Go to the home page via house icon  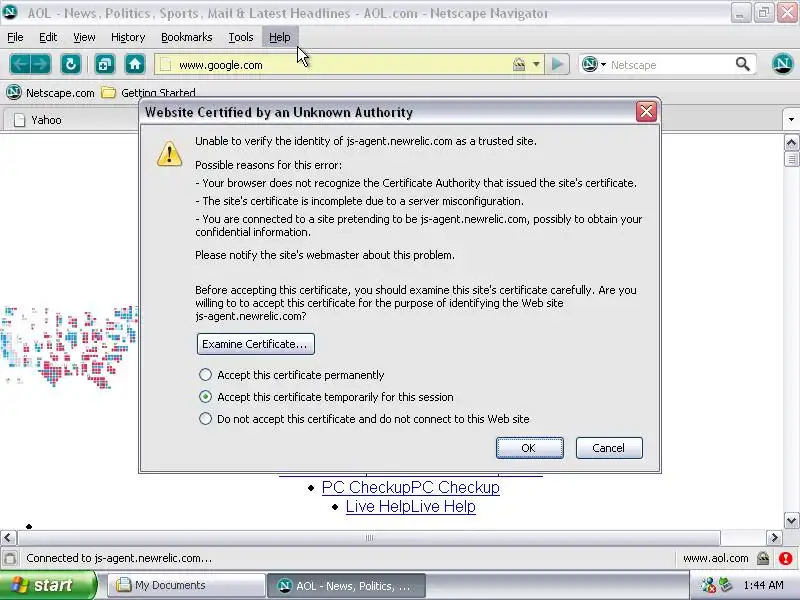point(135,64)
